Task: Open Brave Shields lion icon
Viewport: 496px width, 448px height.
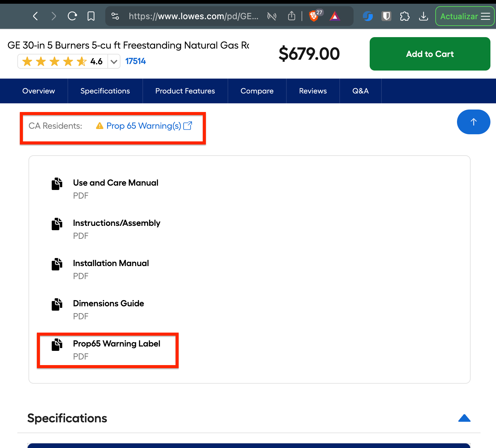Action: pyautogui.click(x=314, y=16)
